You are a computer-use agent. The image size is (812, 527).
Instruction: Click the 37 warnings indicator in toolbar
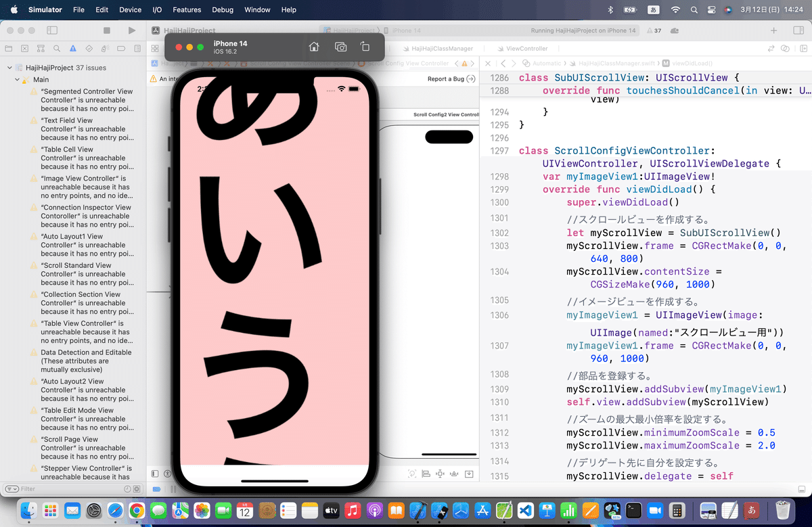click(x=654, y=30)
